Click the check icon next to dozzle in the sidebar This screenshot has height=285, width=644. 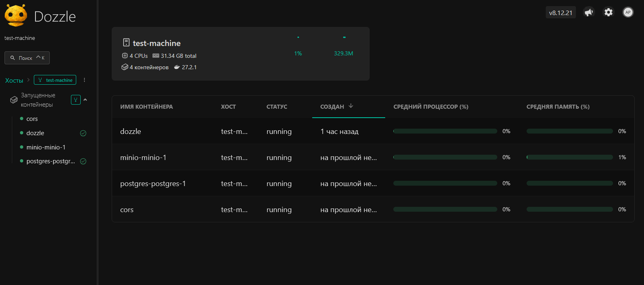(x=83, y=133)
